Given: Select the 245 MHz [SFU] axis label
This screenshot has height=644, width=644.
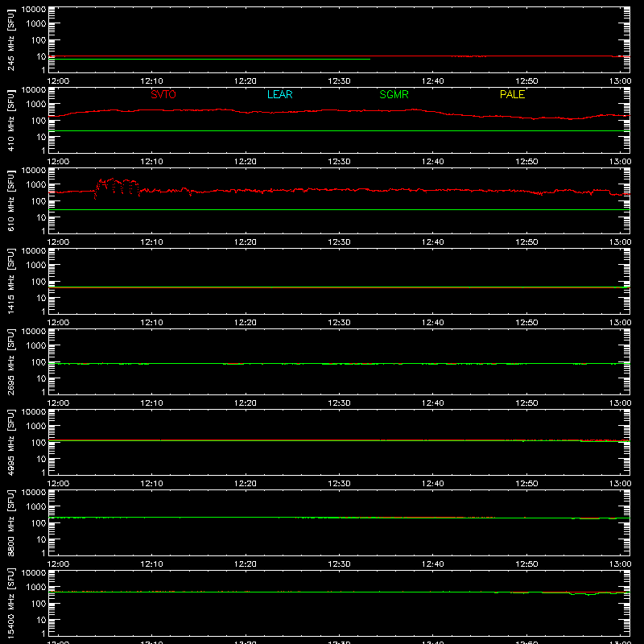Looking at the screenshot, I should click(x=10, y=39).
